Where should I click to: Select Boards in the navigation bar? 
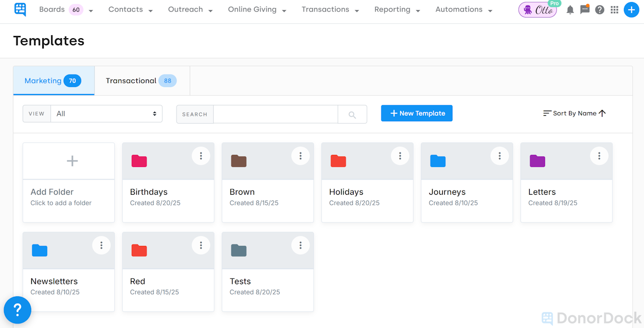pos(52,10)
